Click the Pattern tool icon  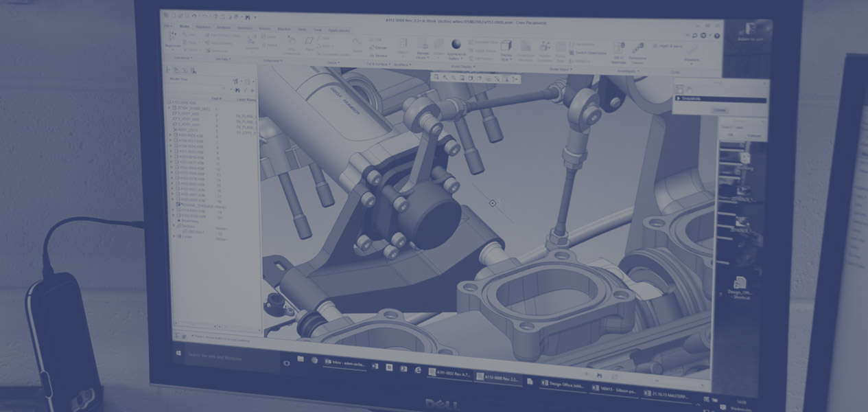point(403,44)
